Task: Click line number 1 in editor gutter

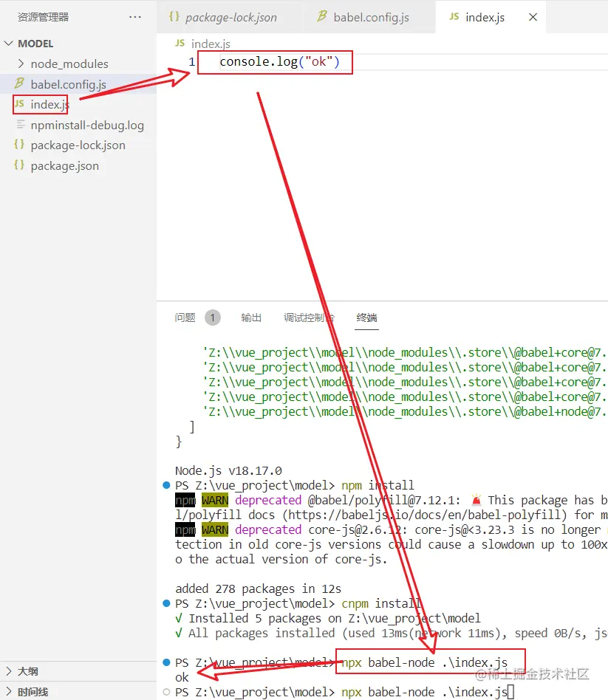Action: pyautogui.click(x=191, y=61)
